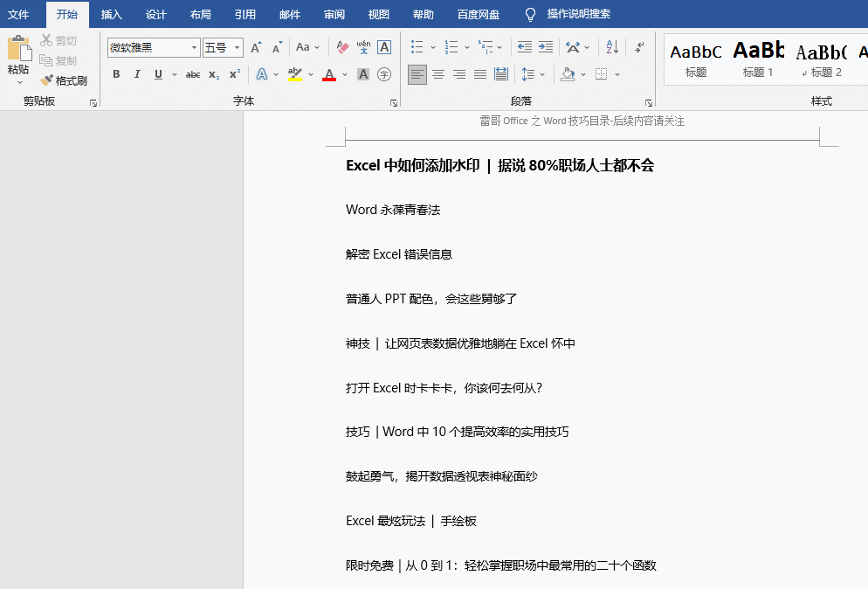868x589 pixels.
Task: Switch to the Insert (插入) tab
Action: (x=111, y=14)
